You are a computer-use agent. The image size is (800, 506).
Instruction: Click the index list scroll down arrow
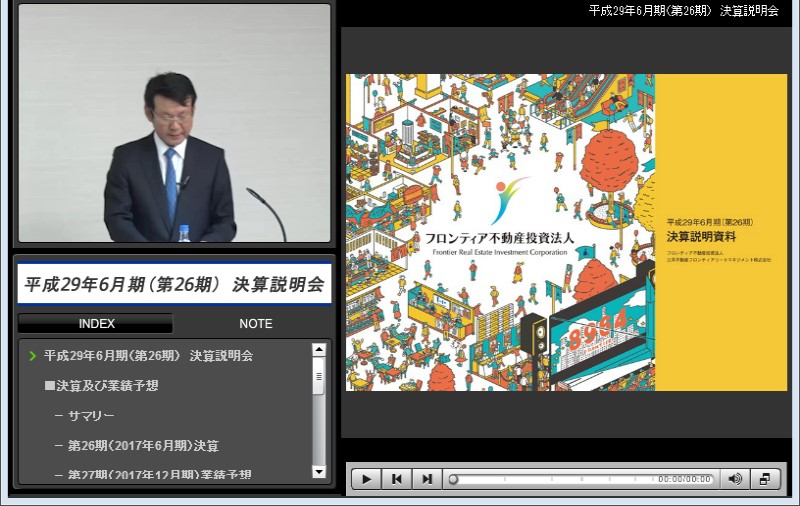319,472
